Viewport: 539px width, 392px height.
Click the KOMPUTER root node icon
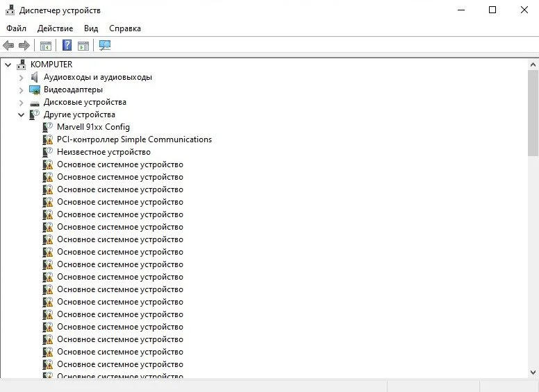click(22, 65)
